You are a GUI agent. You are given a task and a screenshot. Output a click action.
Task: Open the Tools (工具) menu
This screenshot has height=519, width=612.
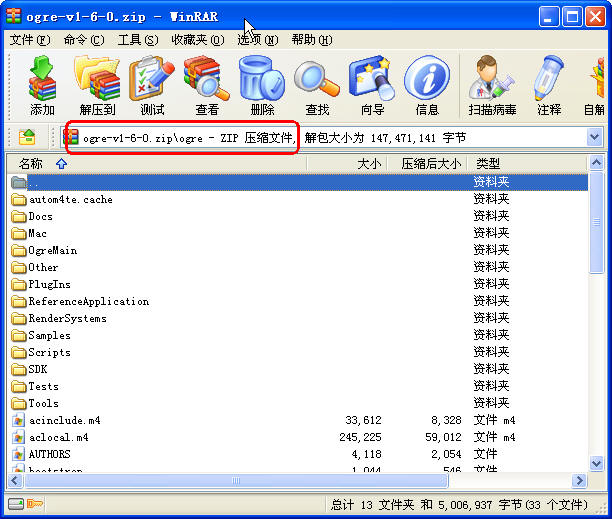pos(138,40)
